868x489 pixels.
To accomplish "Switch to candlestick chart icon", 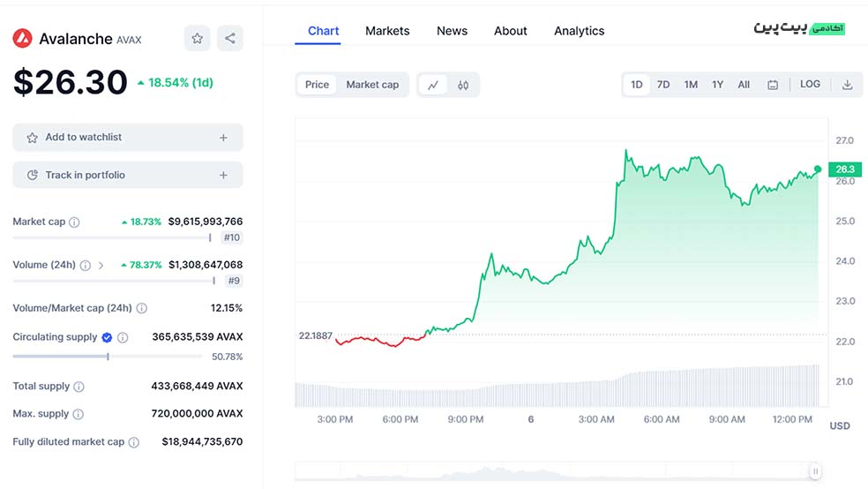I will pos(463,85).
